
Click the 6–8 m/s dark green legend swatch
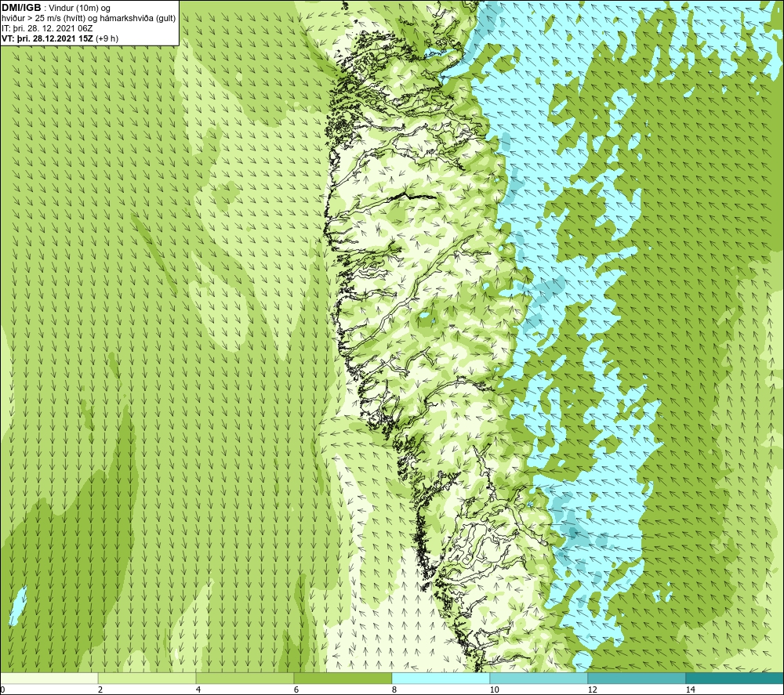[343, 678]
